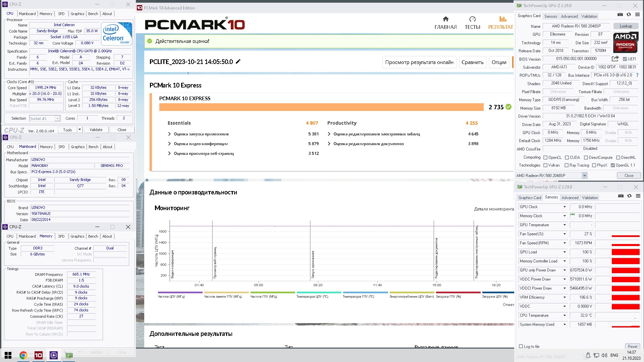Switch to SPD tab in top CPU-Z window
The width and height of the screenshot is (644, 362).
[61, 14]
